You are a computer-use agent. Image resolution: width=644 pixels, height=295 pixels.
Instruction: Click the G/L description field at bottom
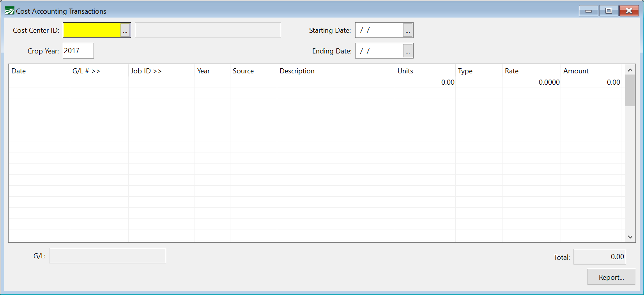(x=108, y=256)
